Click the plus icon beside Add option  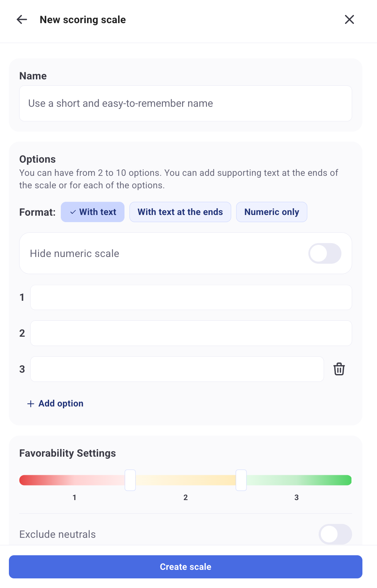click(x=31, y=404)
